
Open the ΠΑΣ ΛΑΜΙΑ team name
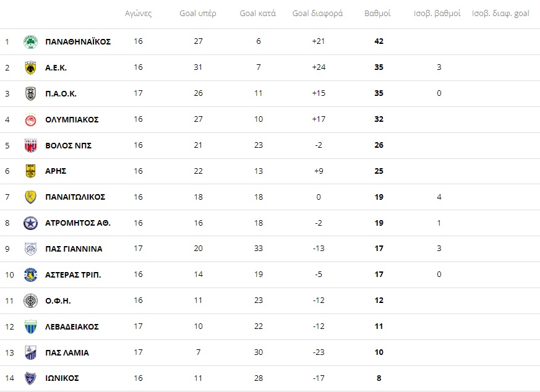point(67,353)
